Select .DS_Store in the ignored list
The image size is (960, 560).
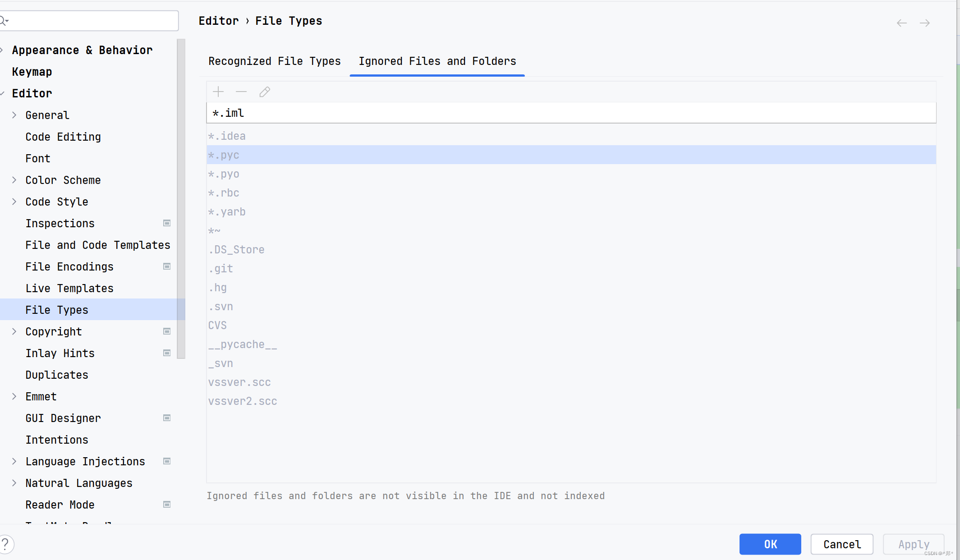(x=237, y=249)
